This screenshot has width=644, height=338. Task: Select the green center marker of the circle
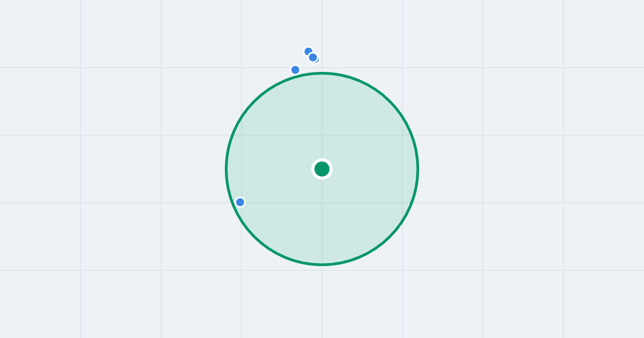pyautogui.click(x=322, y=169)
